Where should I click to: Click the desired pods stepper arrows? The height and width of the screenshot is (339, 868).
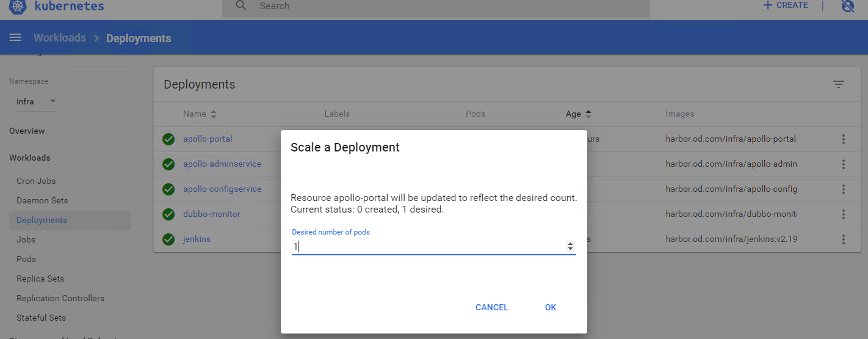tap(570, 246)
